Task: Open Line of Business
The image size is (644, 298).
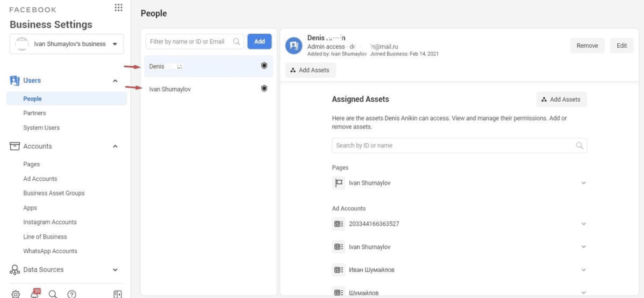Action: click(x=45, y=237)
